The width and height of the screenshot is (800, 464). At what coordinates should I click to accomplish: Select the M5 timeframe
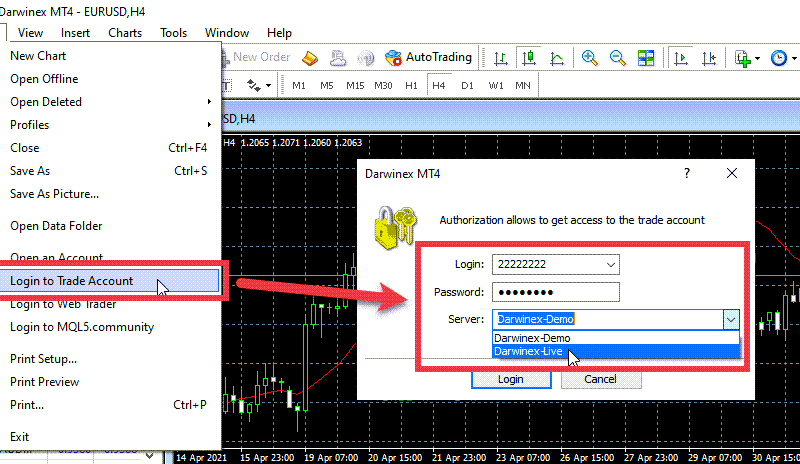(x=327, y=85)
